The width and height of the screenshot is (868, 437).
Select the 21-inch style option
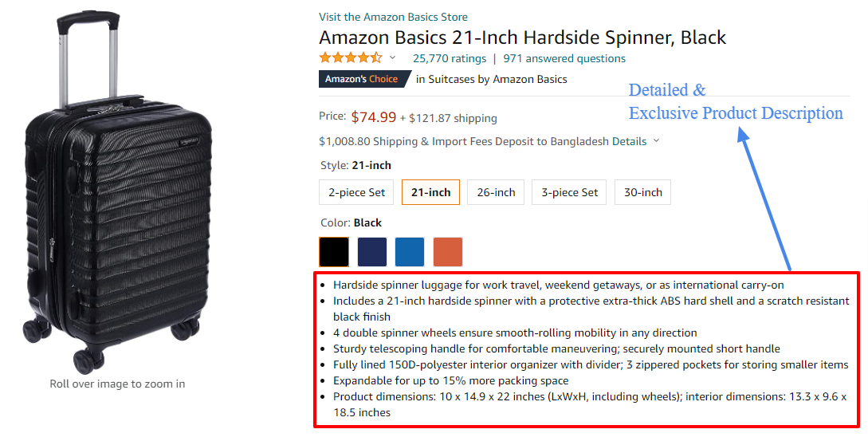tap(430, 192)
